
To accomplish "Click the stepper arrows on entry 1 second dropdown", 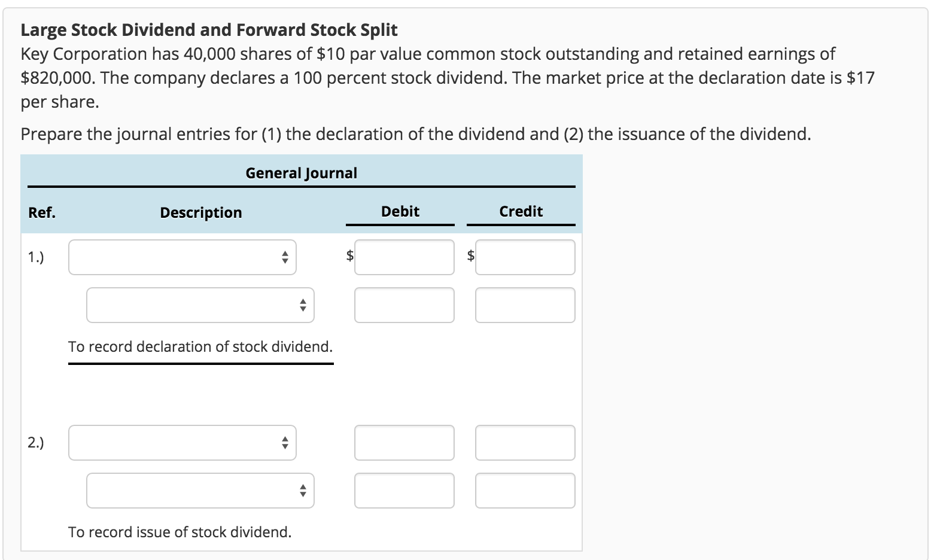I will point(303,305).
